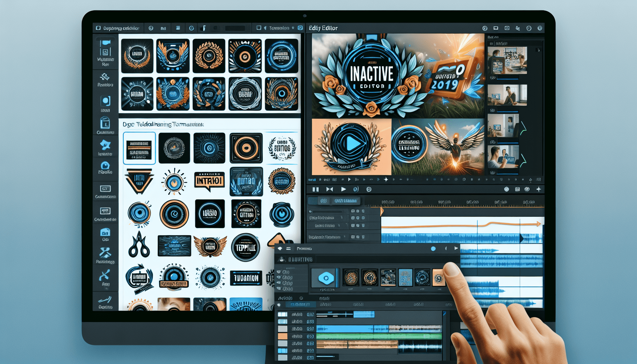Click the first side-panel clip thumbnail of person at desk

click(x=507, y=60)
